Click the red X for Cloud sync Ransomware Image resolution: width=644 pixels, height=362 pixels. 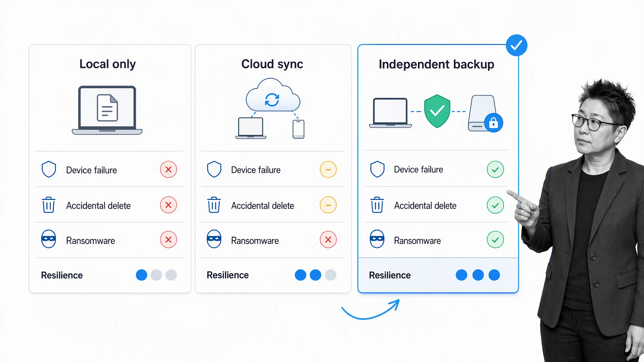point(328,239)
